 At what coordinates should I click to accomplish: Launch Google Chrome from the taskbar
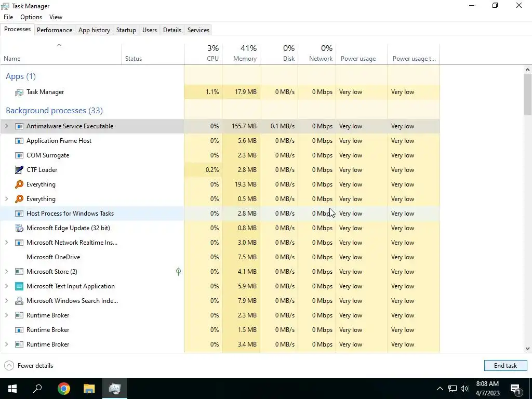(64, 389)
